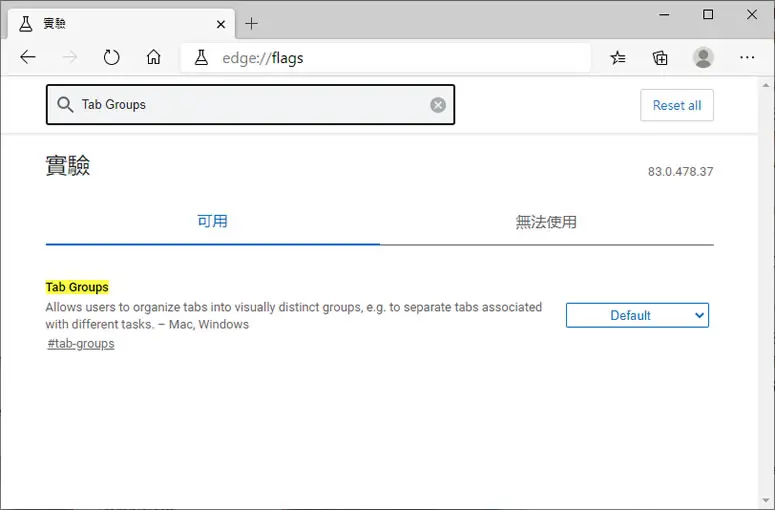This screenshot has height=510, width=775.
Task: Go back using the back arrow
Action: click(28, 57)
